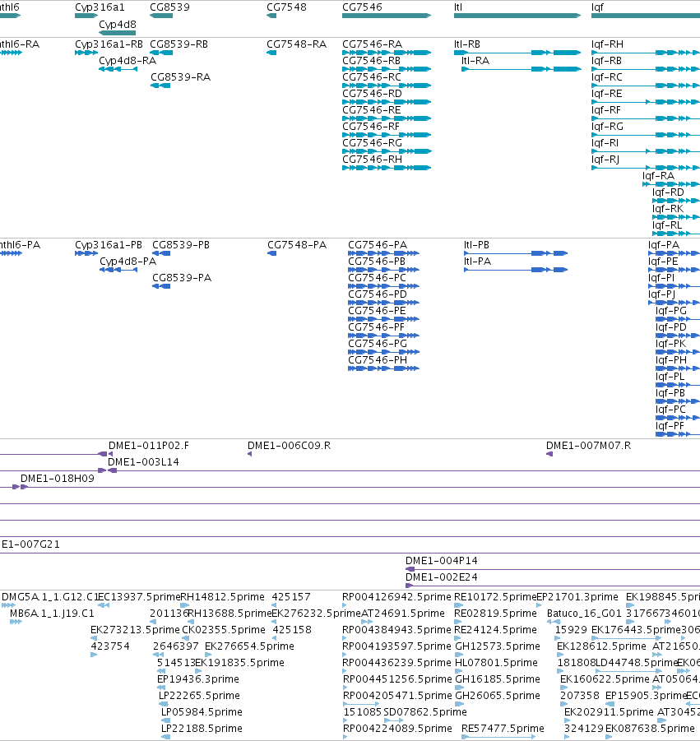Click the DME1-003L14 BAC label
The image size is (700, 741).
pos(143,461)
